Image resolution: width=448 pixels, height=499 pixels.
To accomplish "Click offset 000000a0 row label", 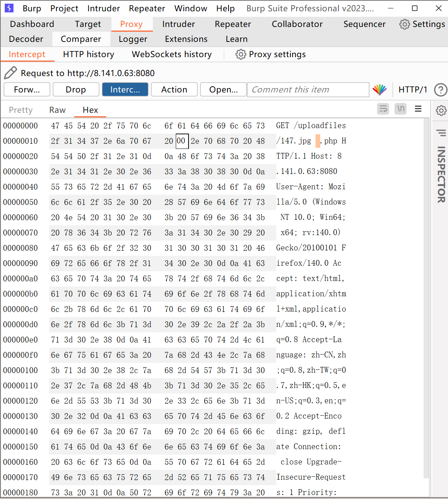I will (21, 278).
